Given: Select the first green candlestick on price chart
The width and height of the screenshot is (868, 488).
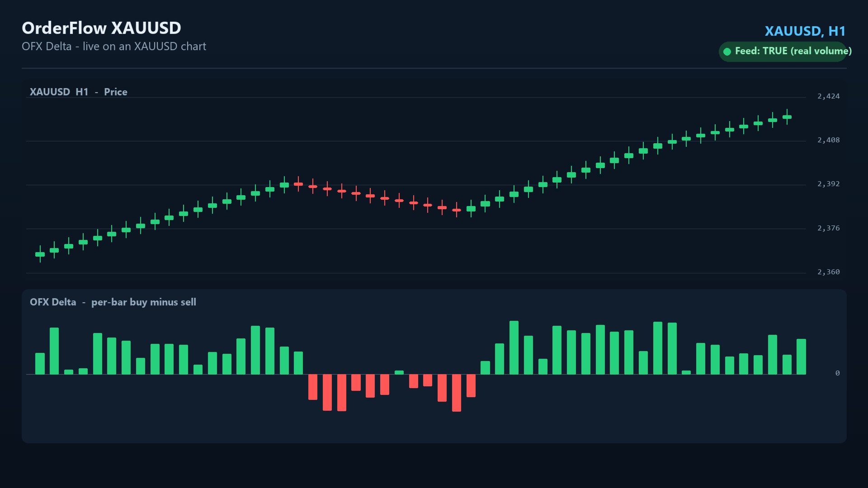Looking at the screenshot, I should click(40, 254).
